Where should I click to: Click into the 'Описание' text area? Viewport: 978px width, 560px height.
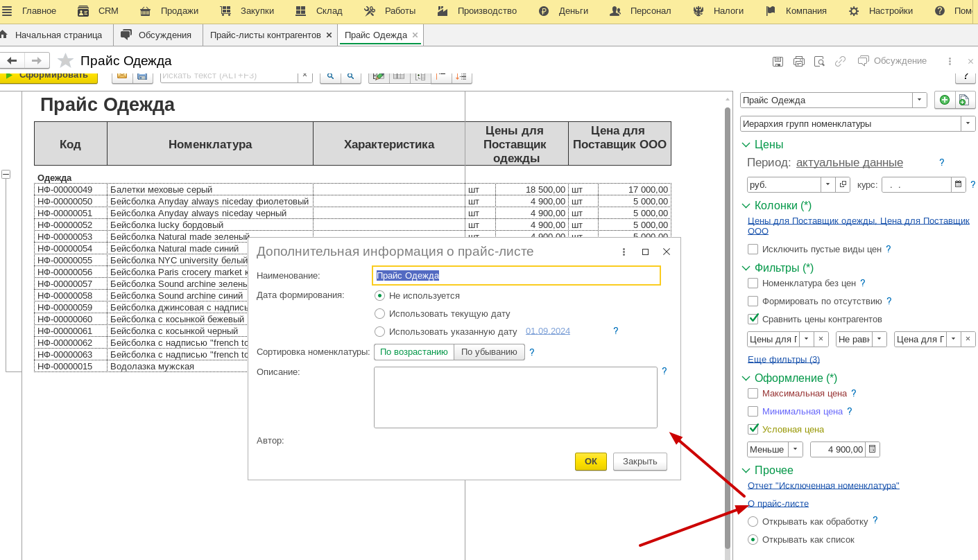(515, 397)
